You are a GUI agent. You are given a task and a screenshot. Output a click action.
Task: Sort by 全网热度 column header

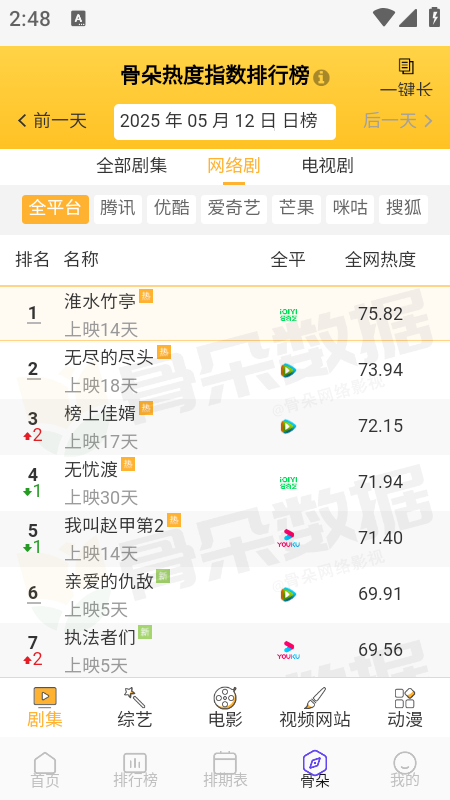[380, 260]
